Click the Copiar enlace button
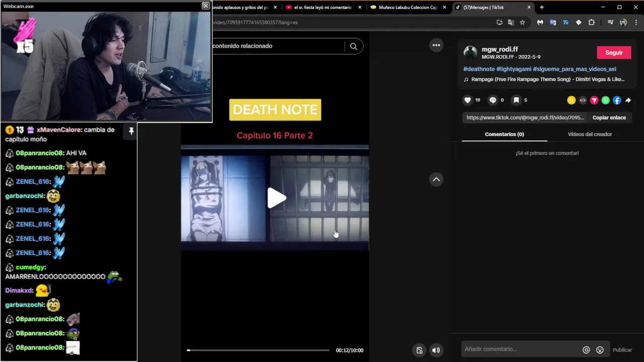644x362 pixels. pyautogui.click(x=609, y=118)
